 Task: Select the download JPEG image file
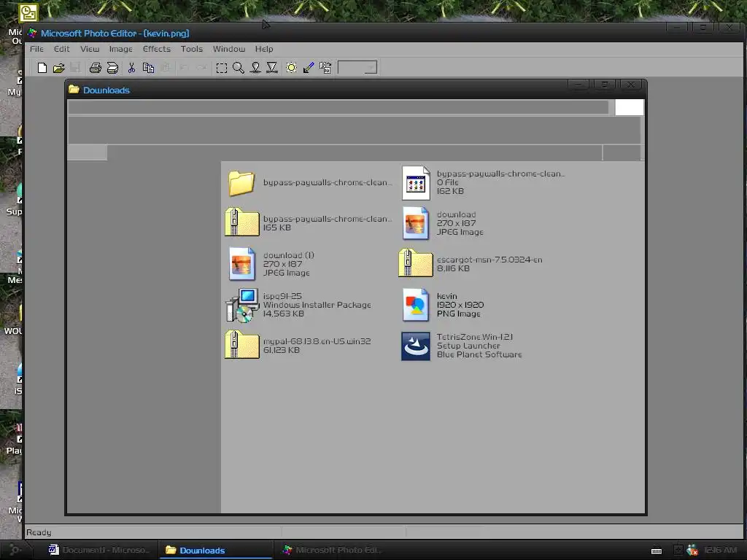point(441,223)
